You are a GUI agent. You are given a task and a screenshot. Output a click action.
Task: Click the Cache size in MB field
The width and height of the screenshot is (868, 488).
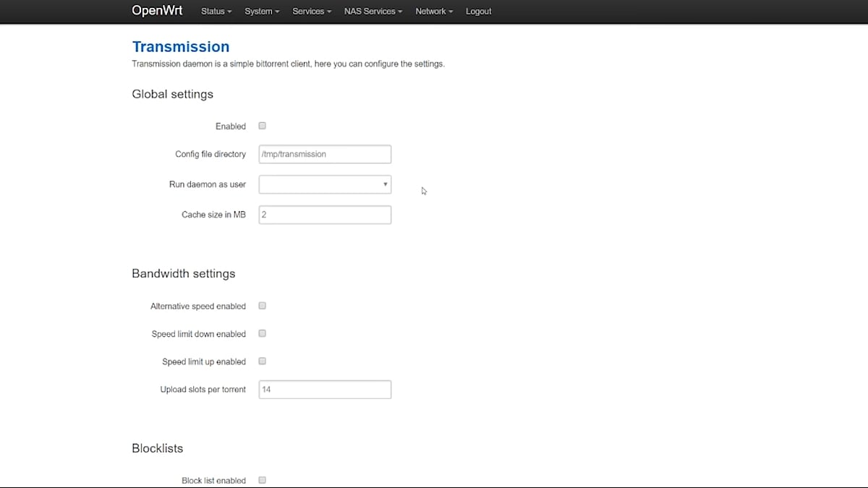(325, 215)
